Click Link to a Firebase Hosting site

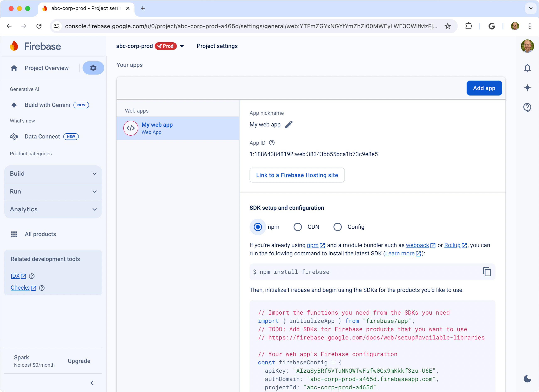coord(297,175)
